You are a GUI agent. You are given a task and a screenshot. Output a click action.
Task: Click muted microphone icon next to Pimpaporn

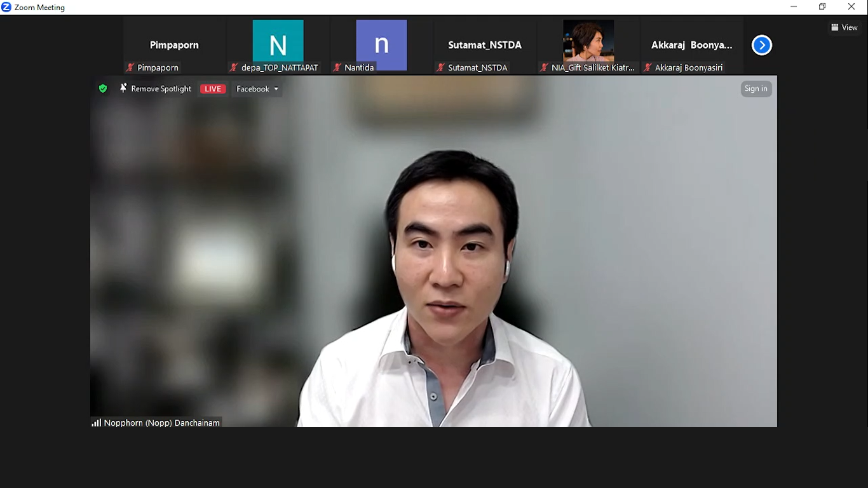click(x=130, y=67)
